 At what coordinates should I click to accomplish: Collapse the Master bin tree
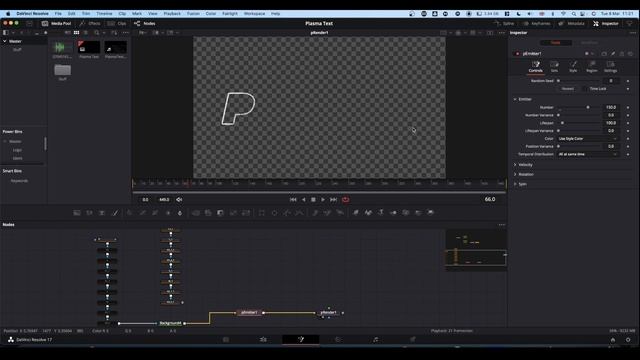4,41
